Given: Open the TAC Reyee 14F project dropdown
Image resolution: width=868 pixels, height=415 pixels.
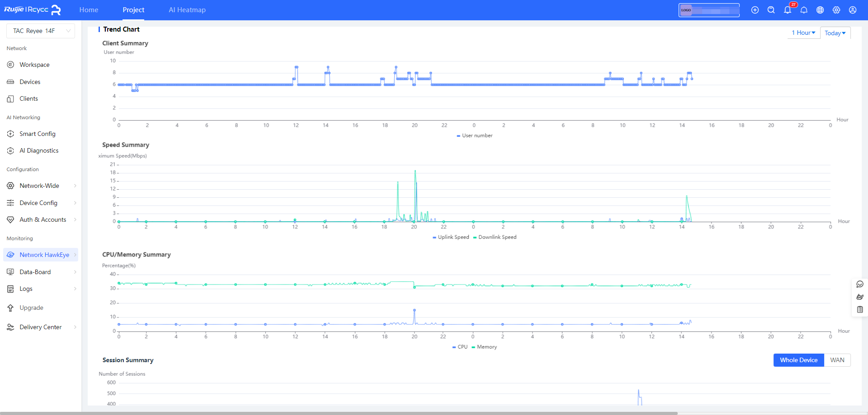Looking at the screenshot, I should [x=41, y=31].
